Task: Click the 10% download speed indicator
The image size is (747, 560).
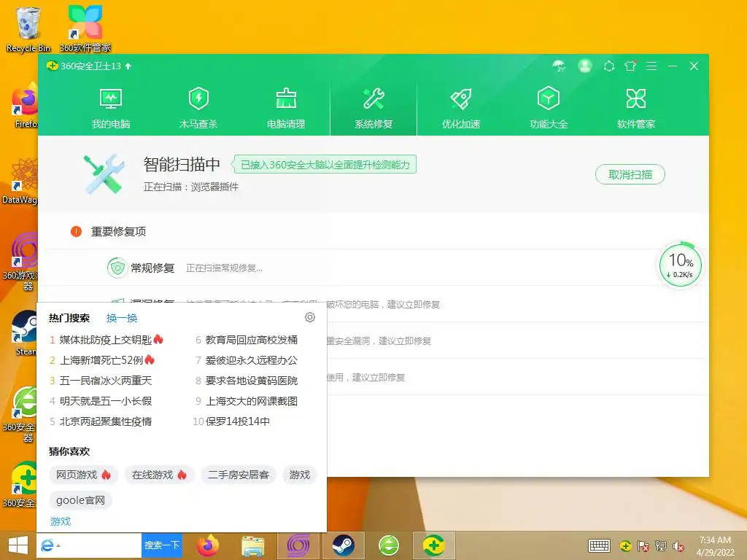Action: coord(681,265)
